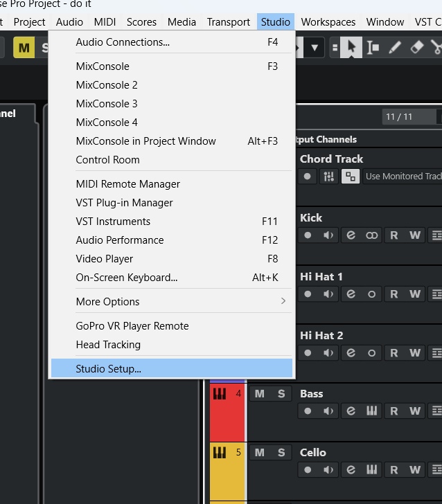Open VST Plug-in Manager
Viewport: 442px width, 504px height.
point(172,203)
